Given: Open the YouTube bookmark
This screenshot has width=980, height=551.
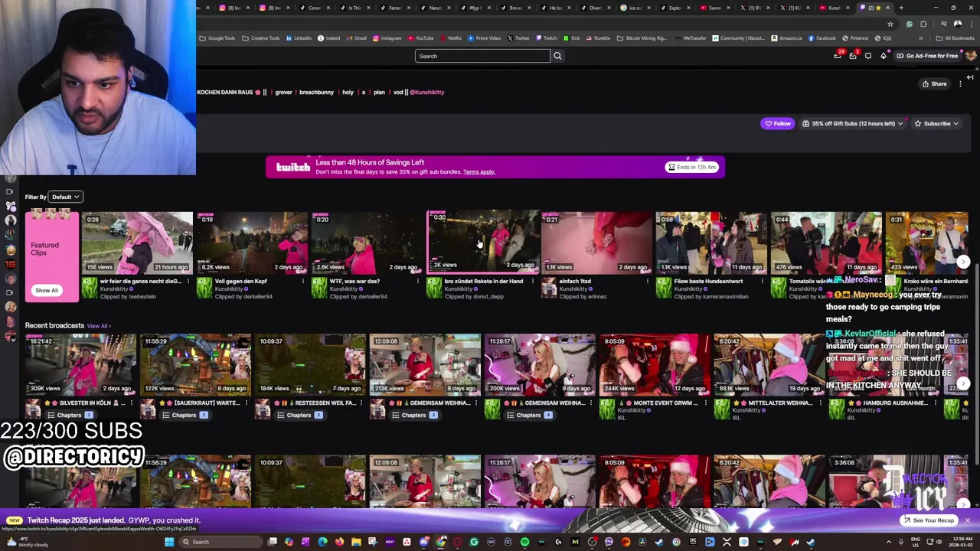Looking at the screenshot, I should click(421, 38).
